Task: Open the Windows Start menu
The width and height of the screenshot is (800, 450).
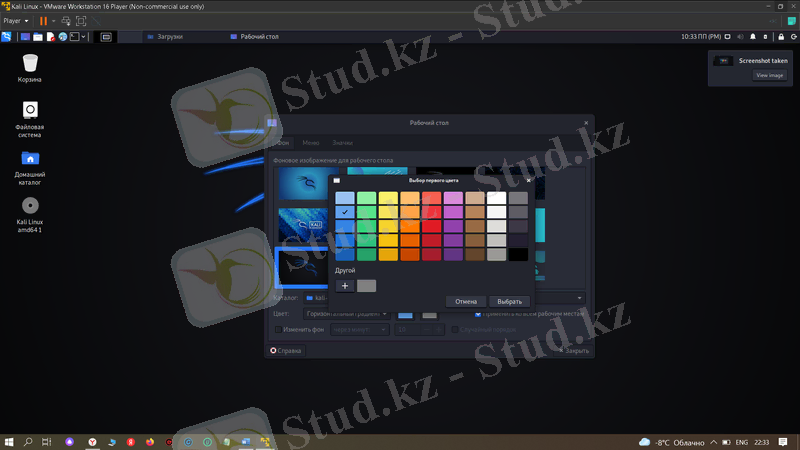Action: pyautogui.click(x=9, y=442)
